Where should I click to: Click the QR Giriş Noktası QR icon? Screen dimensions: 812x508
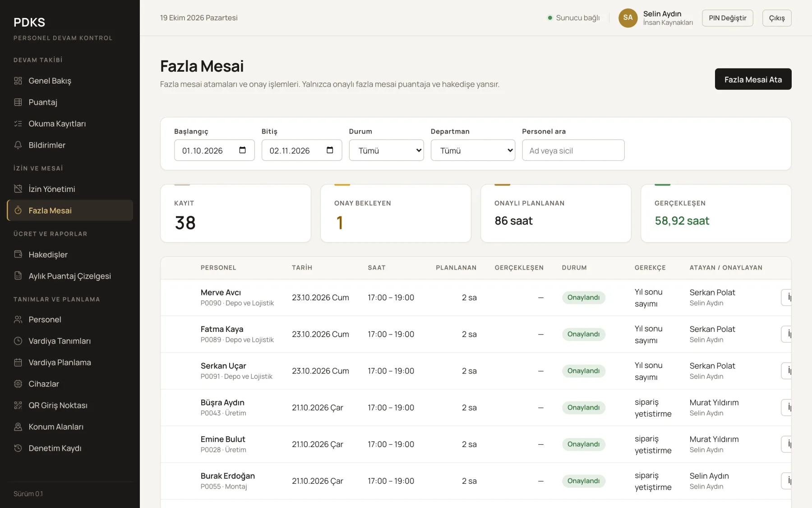pos(18,405)
